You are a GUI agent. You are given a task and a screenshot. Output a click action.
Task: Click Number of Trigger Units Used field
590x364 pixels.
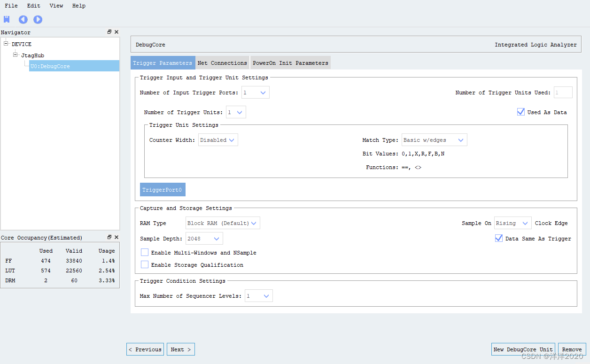coord(563,93)
